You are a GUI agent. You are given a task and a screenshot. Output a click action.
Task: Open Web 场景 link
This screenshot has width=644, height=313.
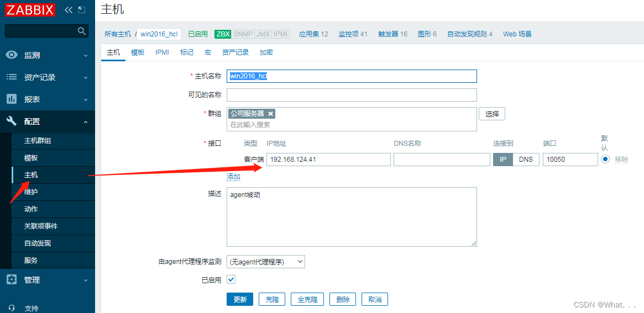pyautogui.click(x=517, y=34)
